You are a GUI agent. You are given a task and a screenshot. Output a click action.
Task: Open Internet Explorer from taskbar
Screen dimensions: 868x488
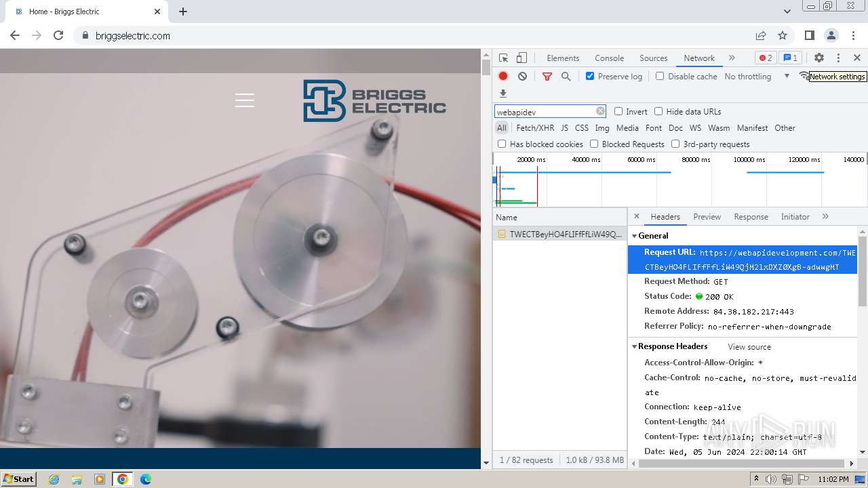pos(54,479)
